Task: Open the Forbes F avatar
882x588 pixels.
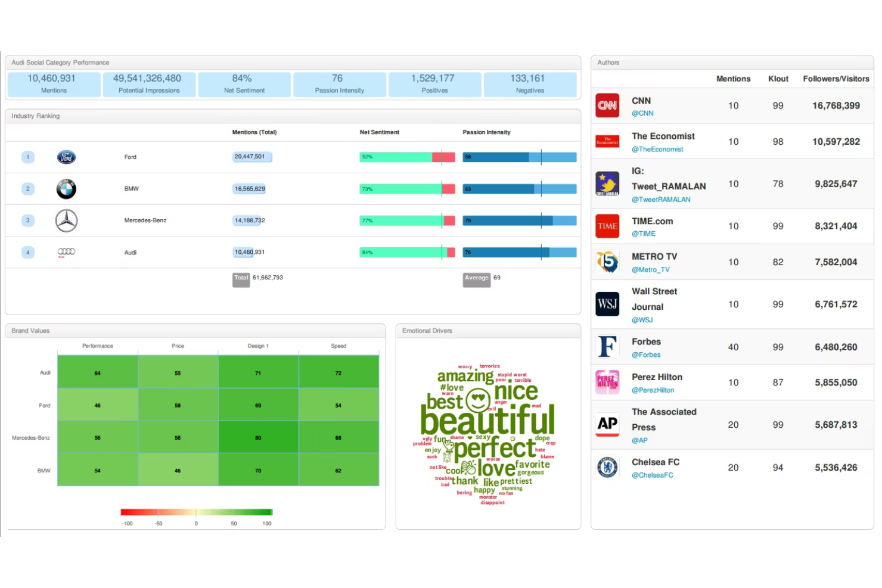Action: [607, 346]
